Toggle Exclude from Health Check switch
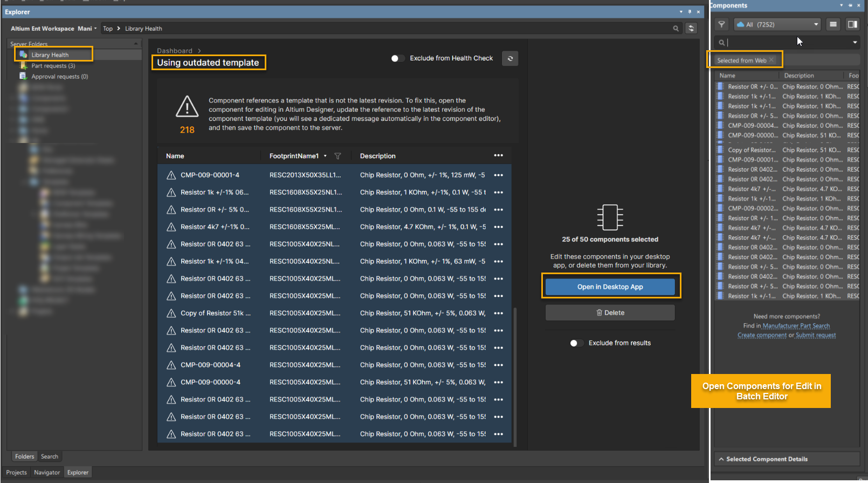 coord(397,58)
